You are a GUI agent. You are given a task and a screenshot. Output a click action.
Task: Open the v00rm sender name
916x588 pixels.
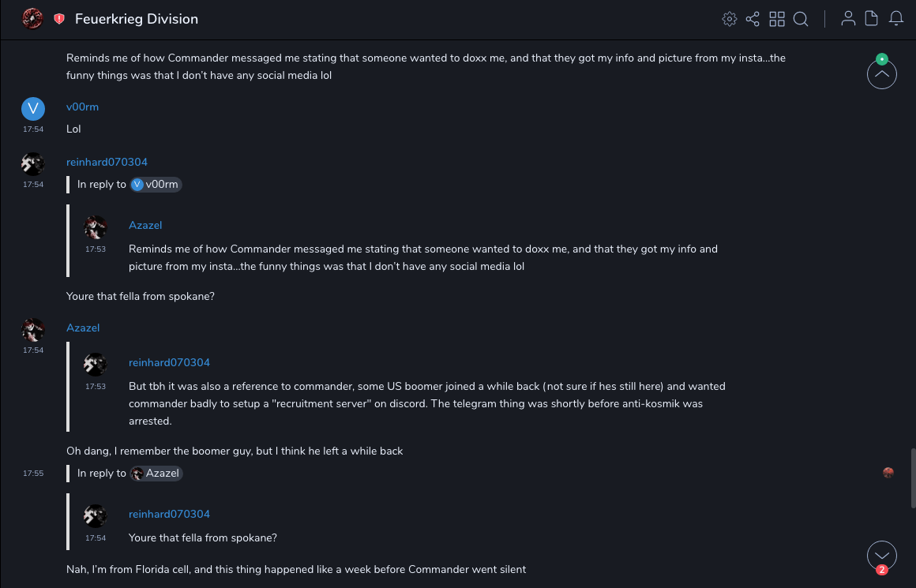coord(82,107)
